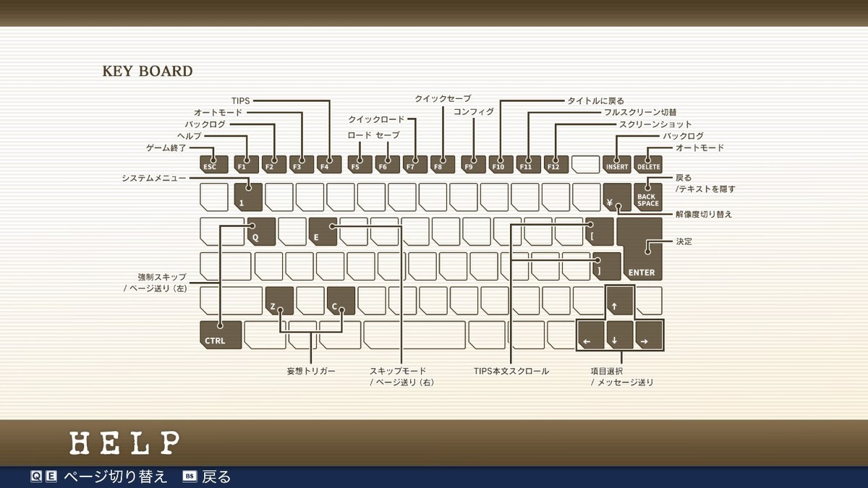Viewport: 868px width, 488px height.
Task: Click the タイトルに戻る label
Action: (x=595, y=100)
